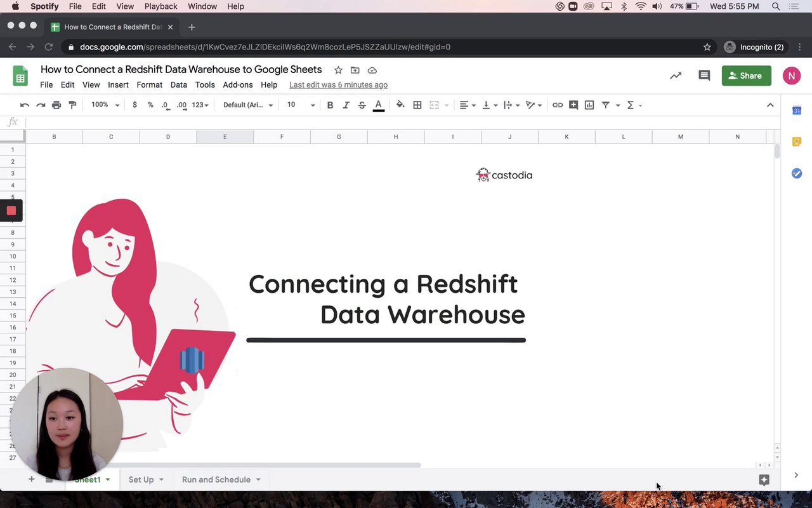Image resolution: width=812 pixels, height=508 pixels.
Task: Apply percent format from the toolbar
Action: pos(150,105)
